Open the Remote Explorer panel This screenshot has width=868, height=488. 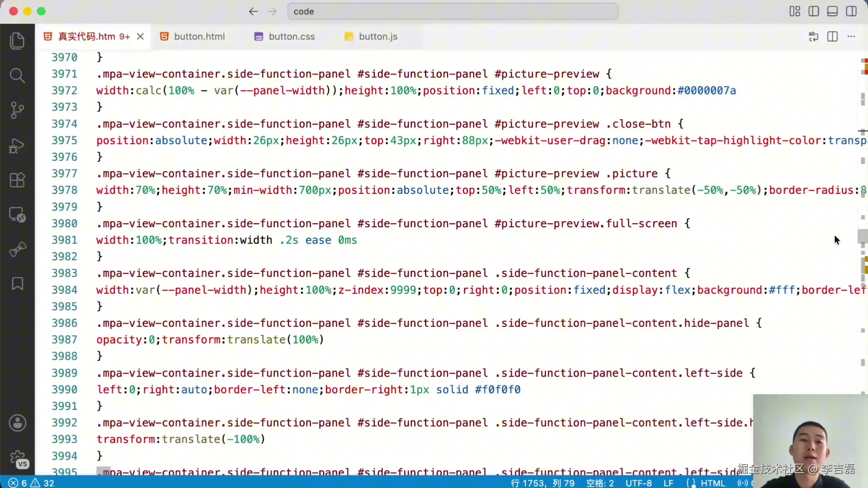click(17, 215)
